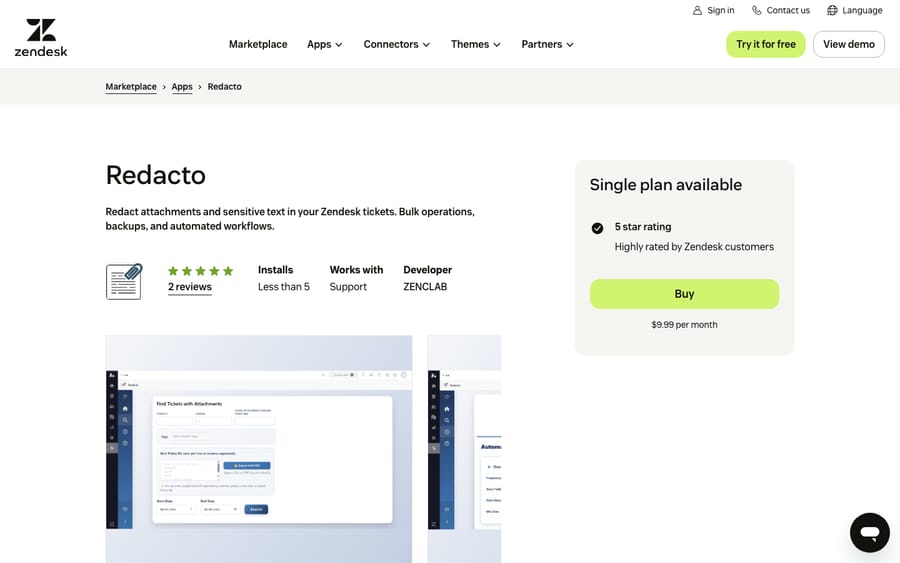This screenshot has height=563, width=900.
Task: Click the green Buy button
Action: pyautogui.click(x=684, y=294)
